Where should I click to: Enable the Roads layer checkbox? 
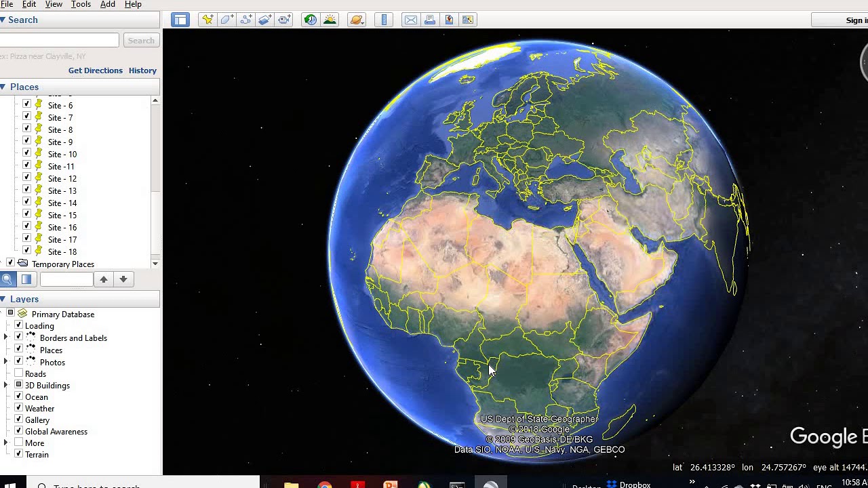19,373
